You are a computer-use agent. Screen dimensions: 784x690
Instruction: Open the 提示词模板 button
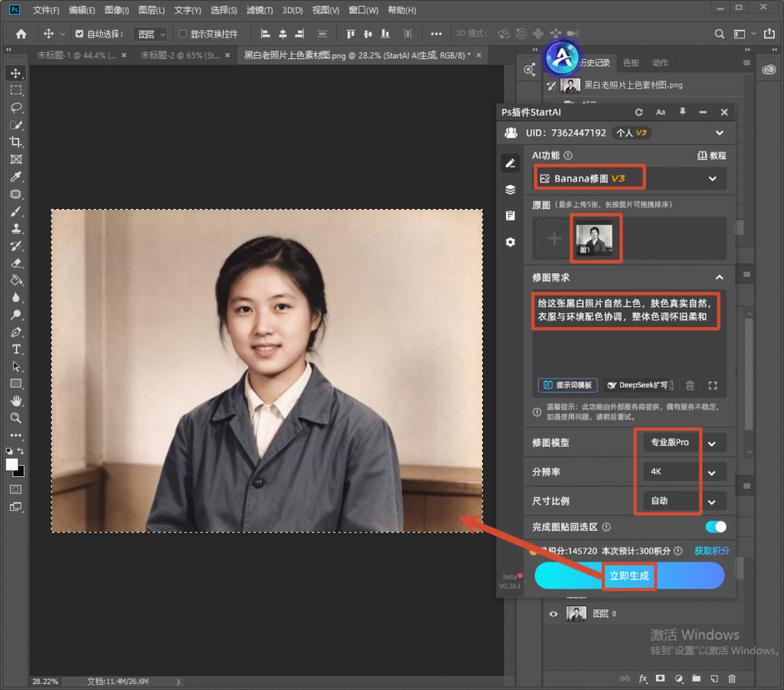[x=567, y=385]
